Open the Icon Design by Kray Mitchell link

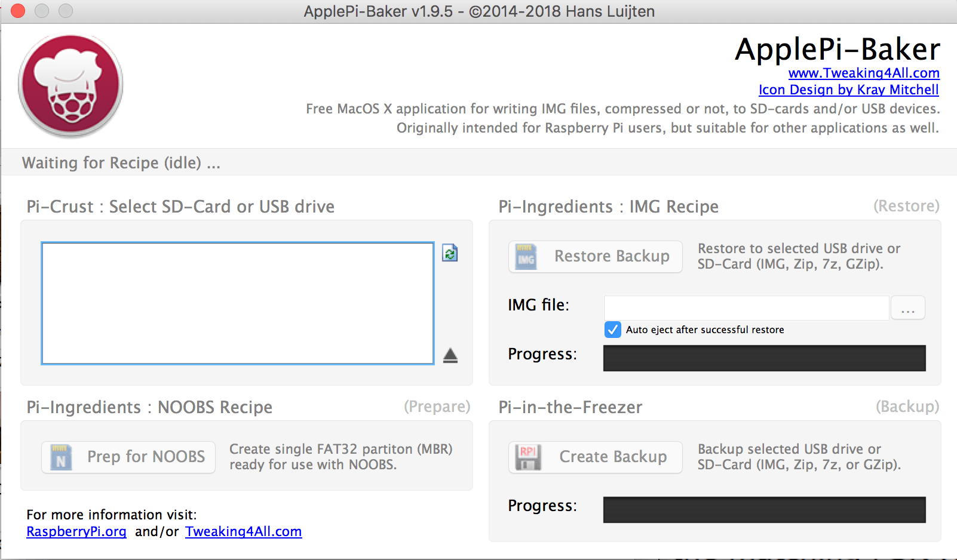848,90
